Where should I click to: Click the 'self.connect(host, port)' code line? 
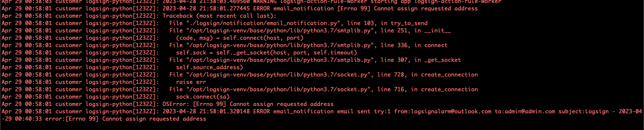239,38
